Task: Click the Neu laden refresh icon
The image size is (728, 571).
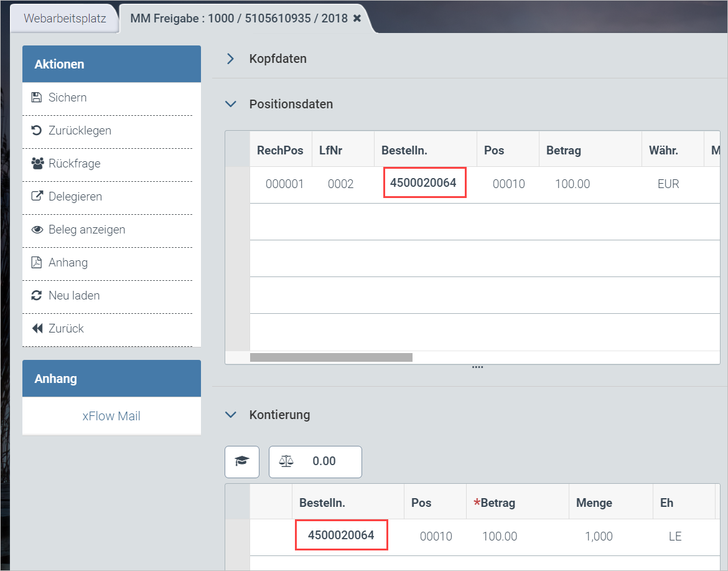Action: click(x=37, y=296)
